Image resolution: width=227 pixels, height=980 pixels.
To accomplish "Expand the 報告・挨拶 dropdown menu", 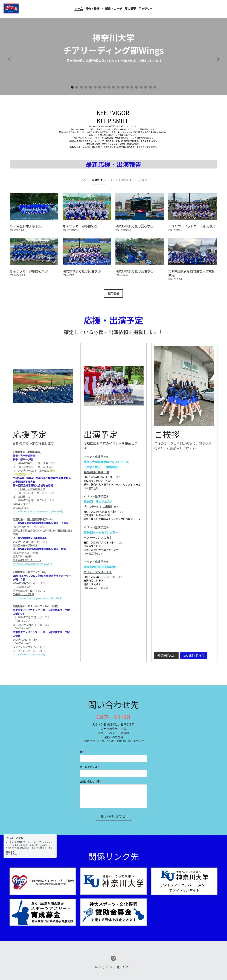I will (94, 9).
